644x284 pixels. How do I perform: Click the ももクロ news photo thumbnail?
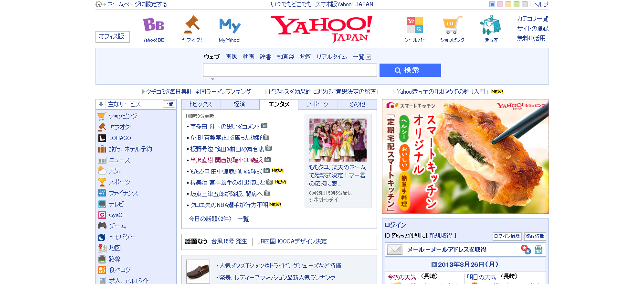pyautogui.click(x=338, y=140)
